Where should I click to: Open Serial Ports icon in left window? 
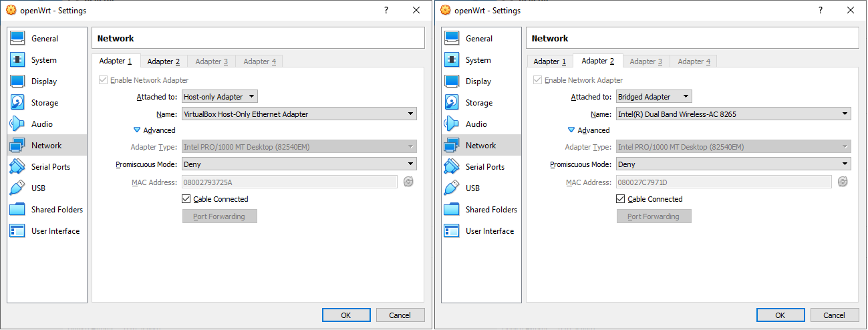pyautogui.click(x=18, y=167)
